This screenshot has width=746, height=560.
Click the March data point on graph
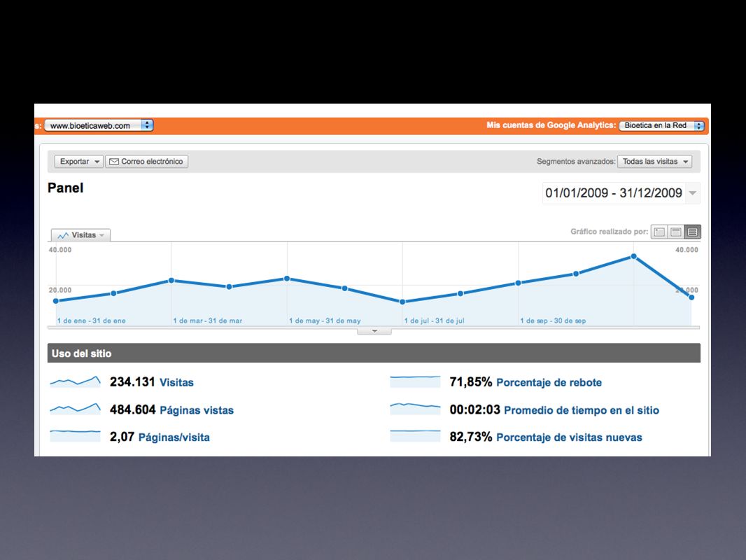(x=171, y=281)
